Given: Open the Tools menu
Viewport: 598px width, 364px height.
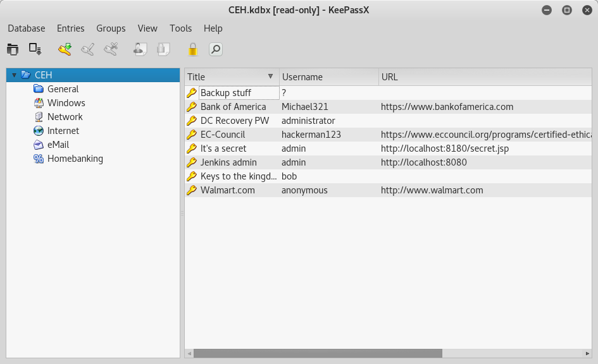Looking at the screenshot, I should 180,28.
